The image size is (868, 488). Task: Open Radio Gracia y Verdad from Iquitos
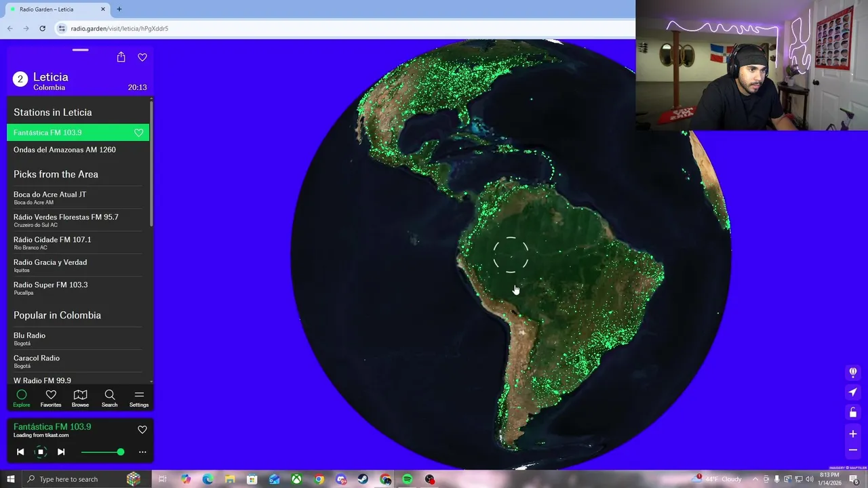[78, 265]
